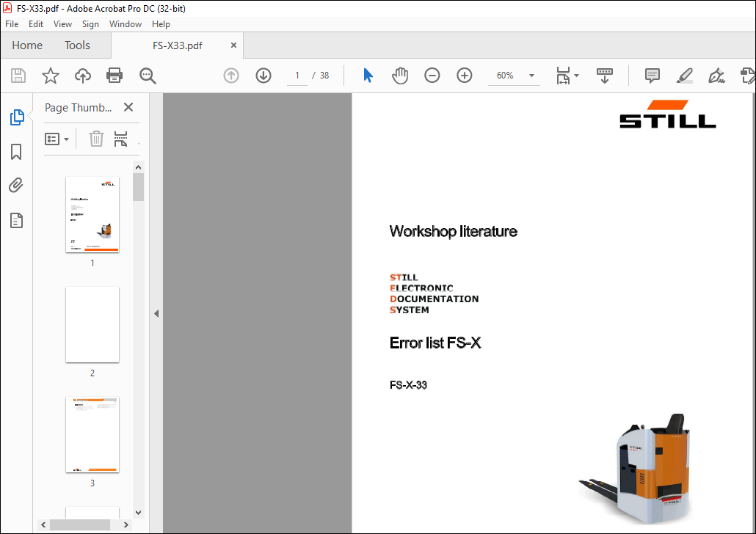756x534 pixels.
Task: Open the Help menu
Action: [161, 24]
